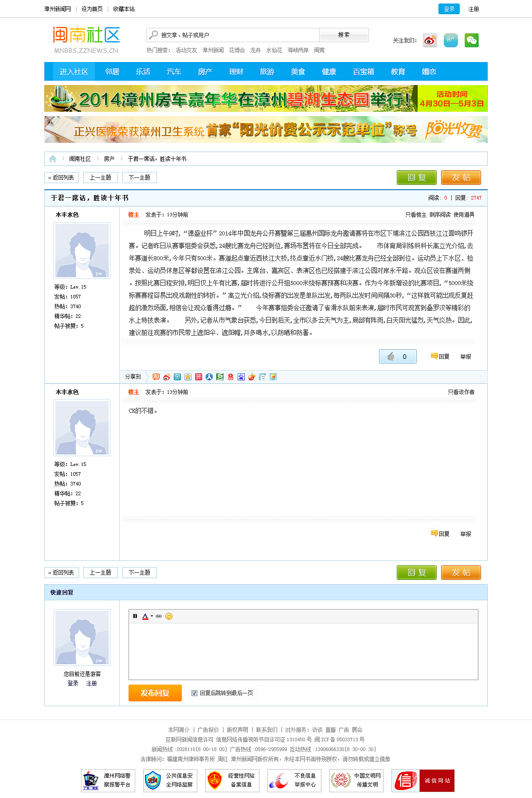Click orange 发布回复 submit button
Image resolution: width=532 pixels, height=798 pixels.
click(155, 693)
